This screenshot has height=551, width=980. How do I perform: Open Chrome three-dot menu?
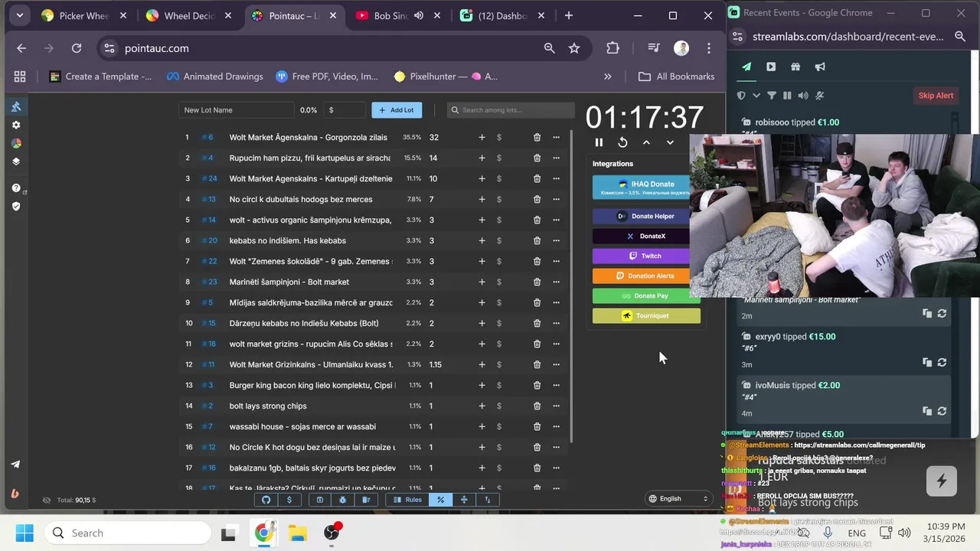tap(709, 48)
